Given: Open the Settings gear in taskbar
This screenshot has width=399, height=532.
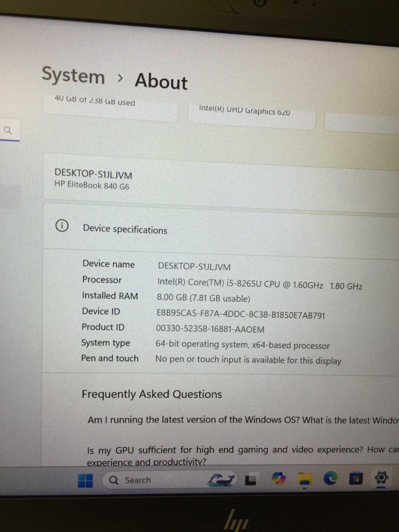Looking at the screenshot, I should [381, 478].
